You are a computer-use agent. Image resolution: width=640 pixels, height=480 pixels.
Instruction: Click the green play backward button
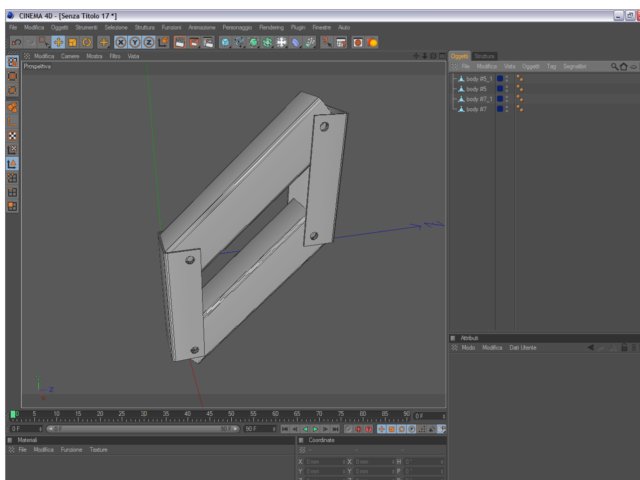coord(305,429)
